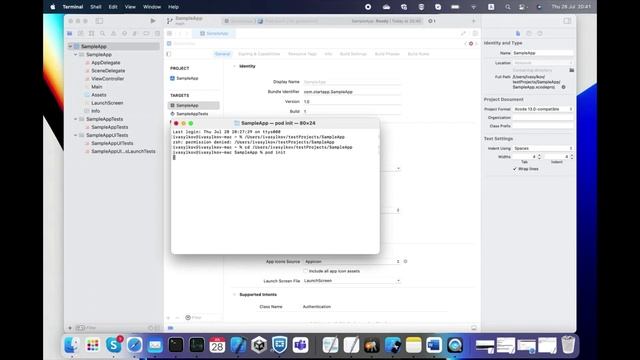
Task: Show the quick help inspector icon
Action: 540,33
